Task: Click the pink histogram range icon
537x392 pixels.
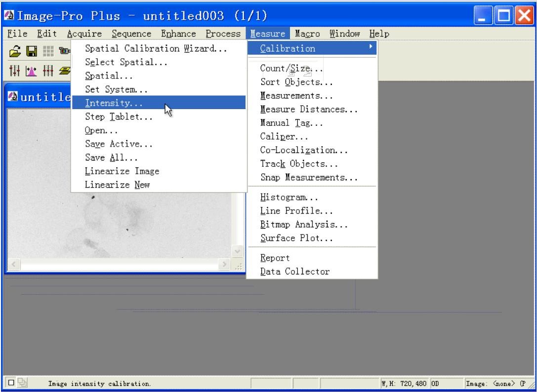Action: tap(31, 71)
